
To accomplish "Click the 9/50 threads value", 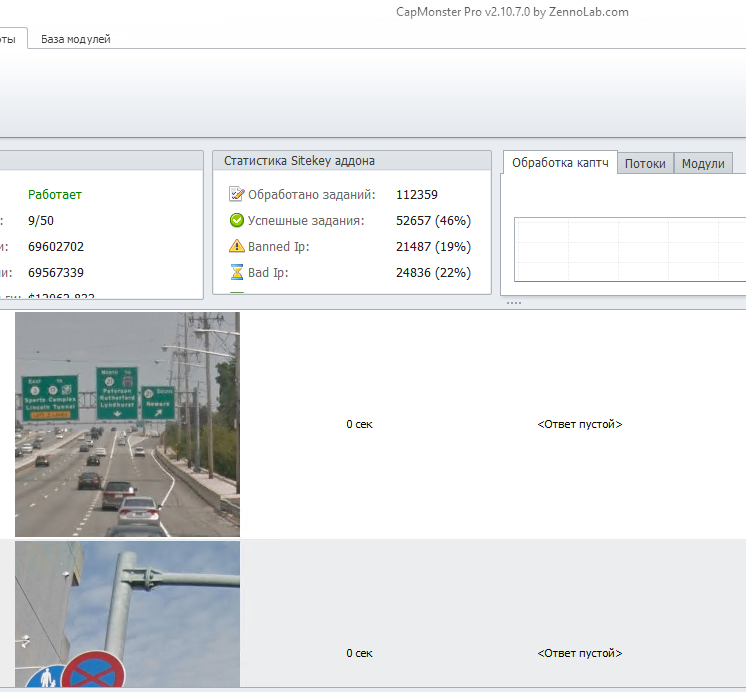I will 41,221.
